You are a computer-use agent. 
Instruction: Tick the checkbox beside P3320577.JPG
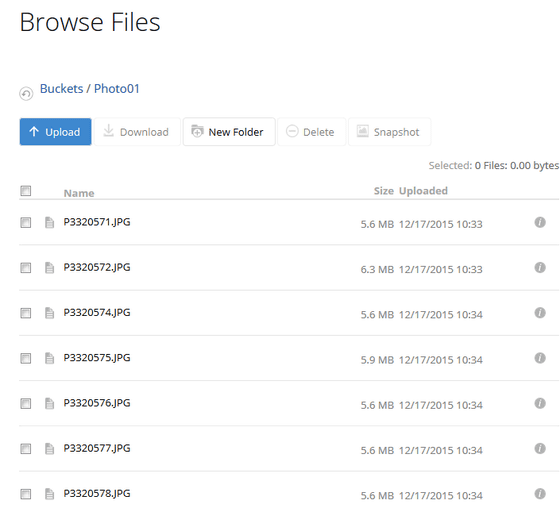(x=26, y=449)
